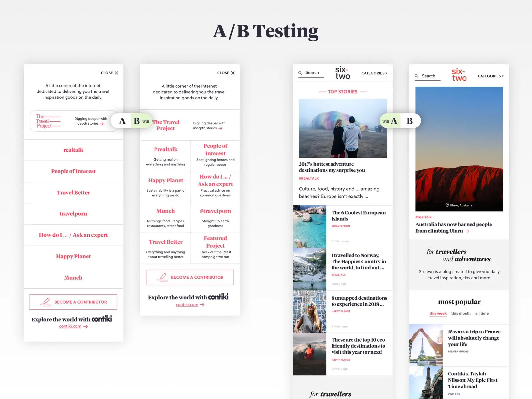The image size is (532, 399).
Task: Open turquoise beach islands thumbnail
Action: click(x=310, y=226)
